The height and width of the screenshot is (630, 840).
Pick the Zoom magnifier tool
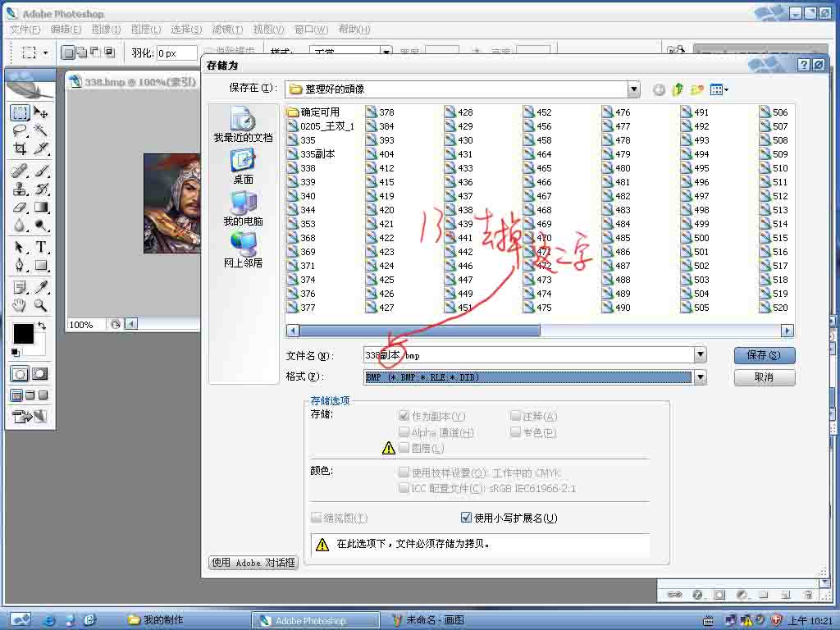click(40, 306)
